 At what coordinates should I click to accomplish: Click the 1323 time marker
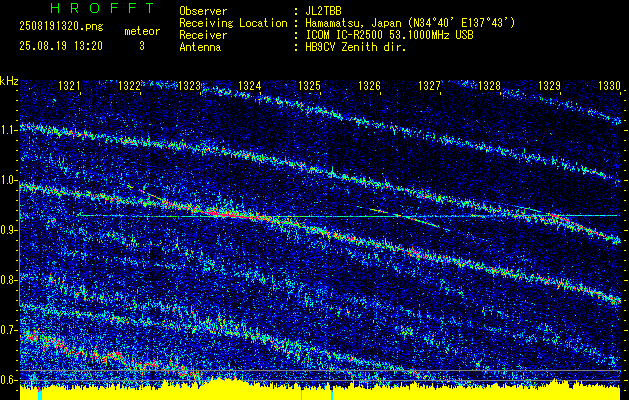coord(189,86)
